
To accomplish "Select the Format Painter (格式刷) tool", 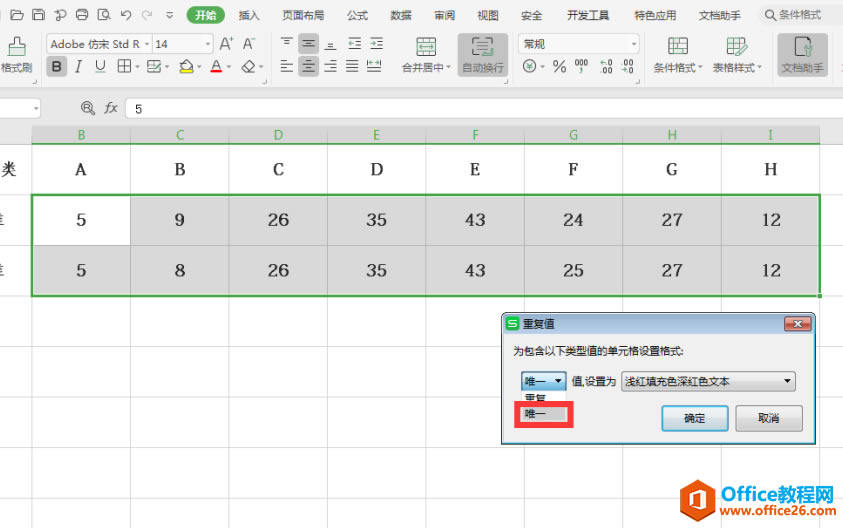I will (x=16, y=55).
